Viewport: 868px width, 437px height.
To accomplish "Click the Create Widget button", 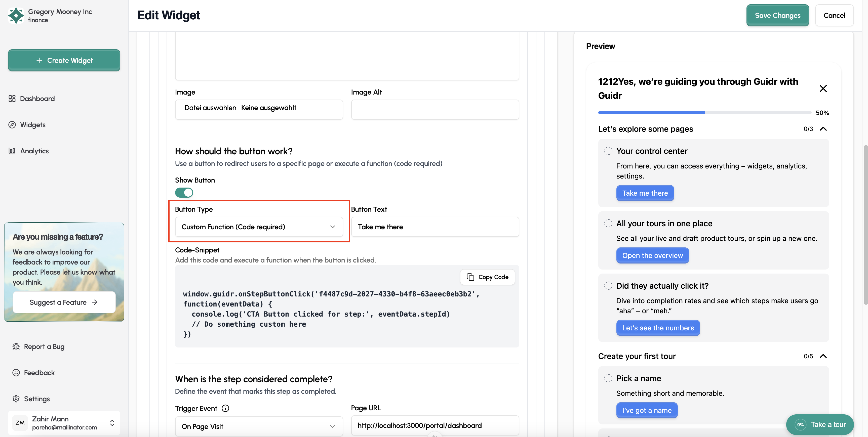I will 64,60.
